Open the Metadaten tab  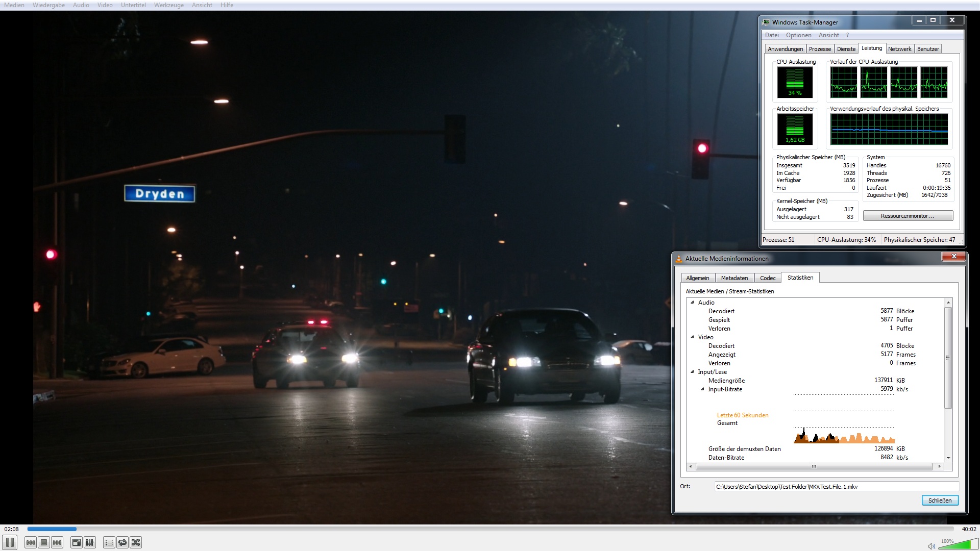click(734, 278)
